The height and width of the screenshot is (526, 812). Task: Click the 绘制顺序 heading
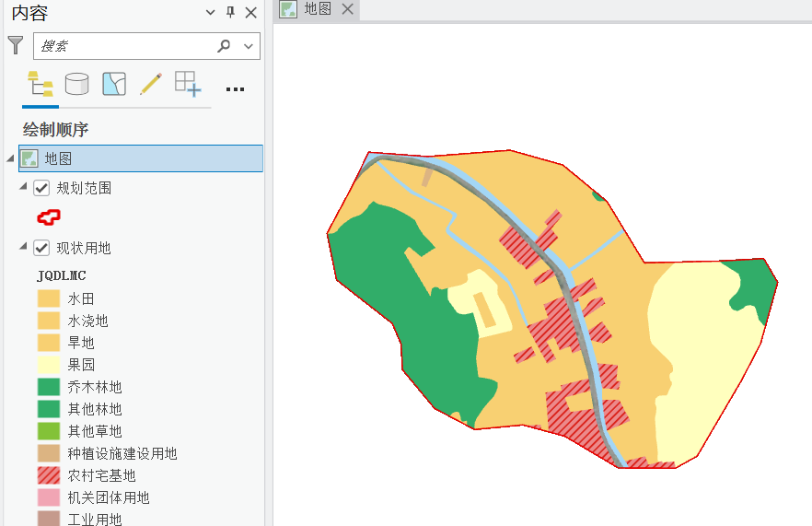(x=55, y=130)
